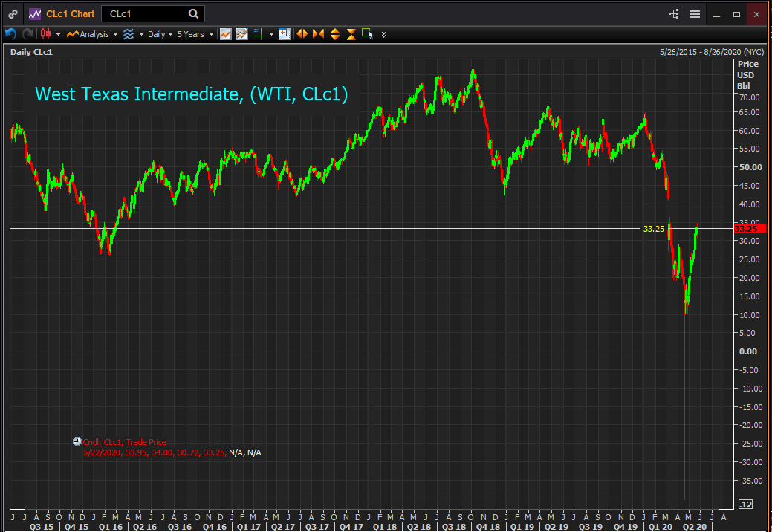Screen dimensions: 772x532
Task: Open the Daily interval dropdown
Action: [160, 34]
